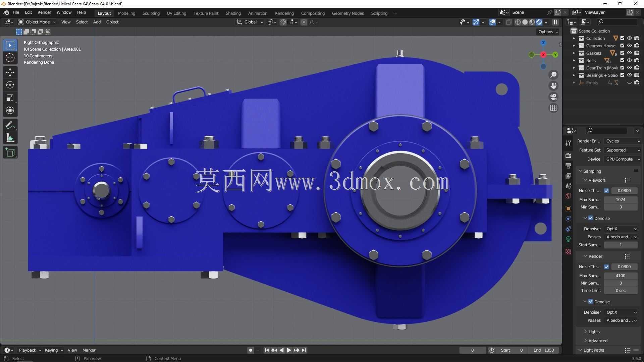
Task: Switch to material preview shading
Action: coord(532,22)
